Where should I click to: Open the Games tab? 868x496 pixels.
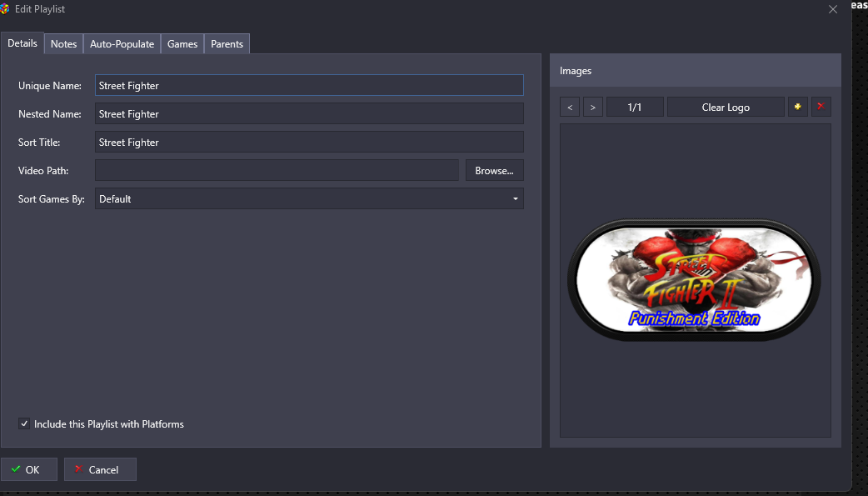(x=182, y=44)
